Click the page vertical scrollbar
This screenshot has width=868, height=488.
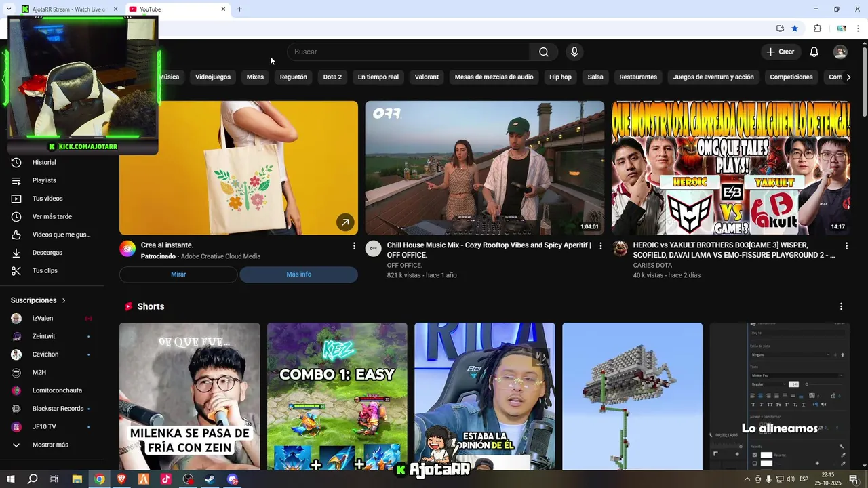[864, 81]
